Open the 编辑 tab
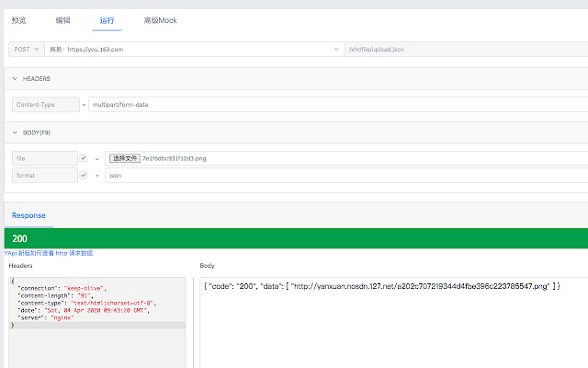 62,20
